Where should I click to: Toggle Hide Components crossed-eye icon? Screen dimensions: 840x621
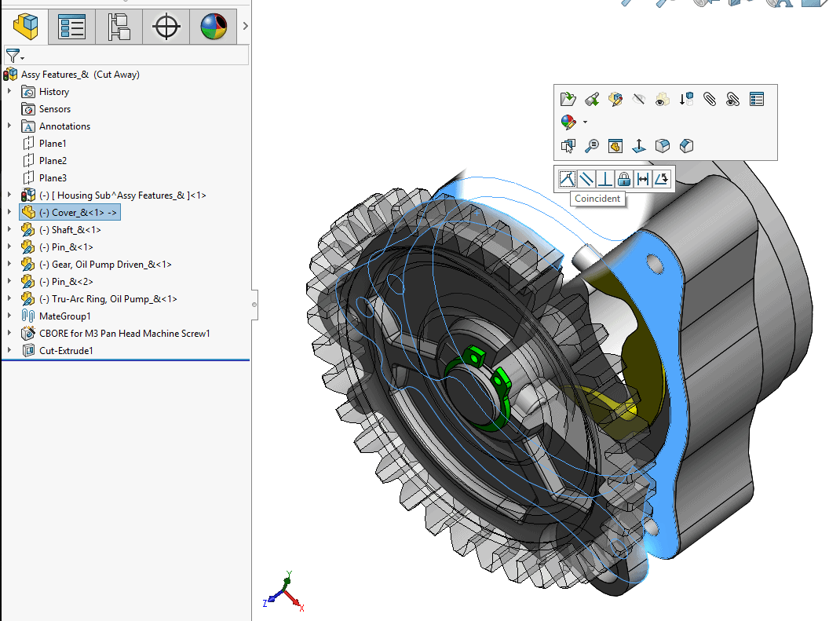pyautogui.click(x=638, y=99)
